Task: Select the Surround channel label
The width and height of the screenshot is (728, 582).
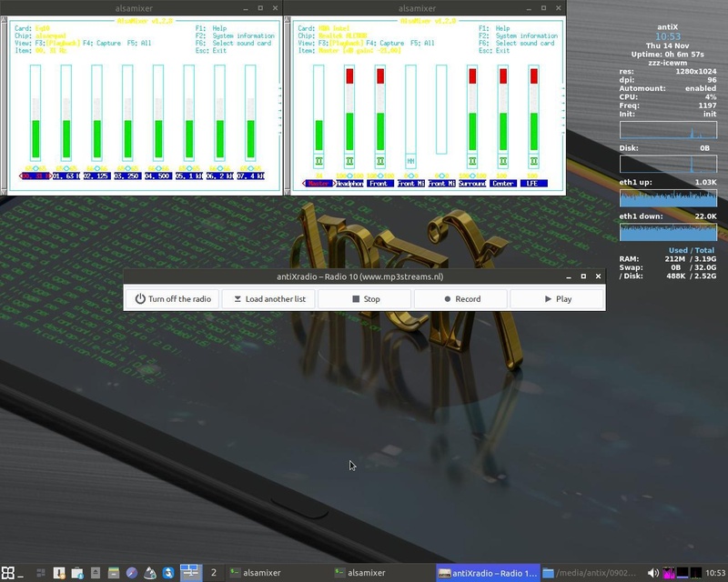Action: point(472,184)
